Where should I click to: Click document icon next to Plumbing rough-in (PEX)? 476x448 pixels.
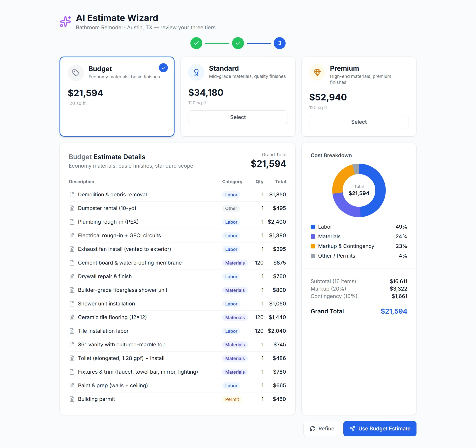coord(72,222)
